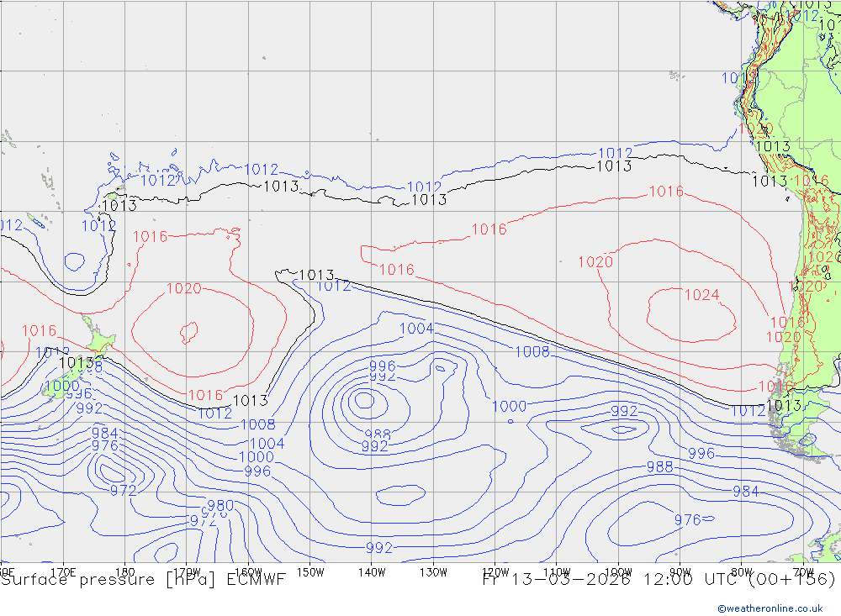Viewport: 841px width, 616px height.
Task: Click the blue "992" label above the 100W low
Action: click(x=624, y=411)
